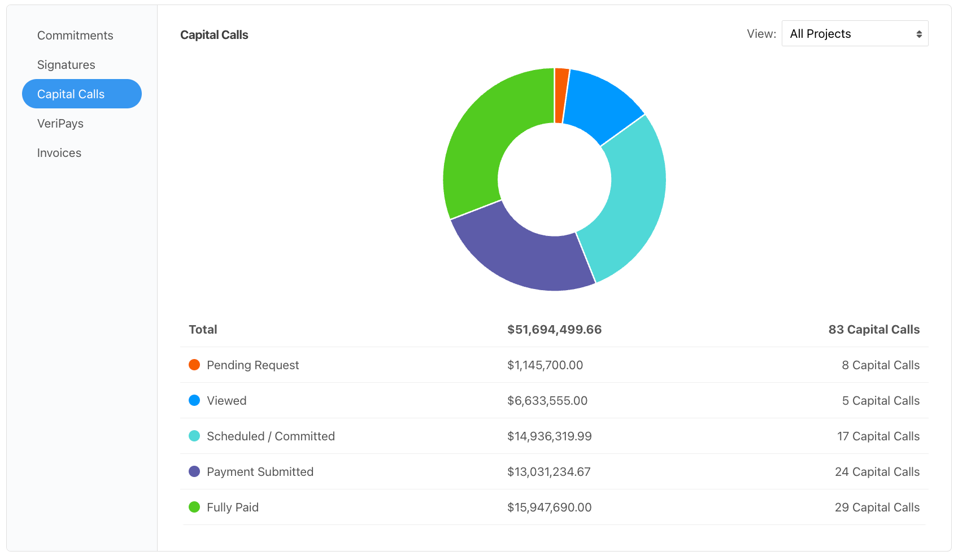Click the Pending Request row label
The image size is (958, 560).
click(252, 365)
